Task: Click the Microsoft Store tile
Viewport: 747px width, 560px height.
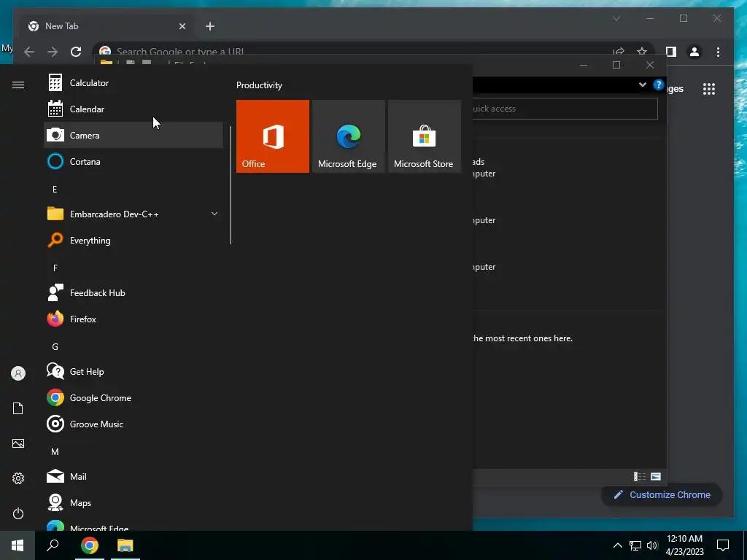Action: [x=424, y=136]
